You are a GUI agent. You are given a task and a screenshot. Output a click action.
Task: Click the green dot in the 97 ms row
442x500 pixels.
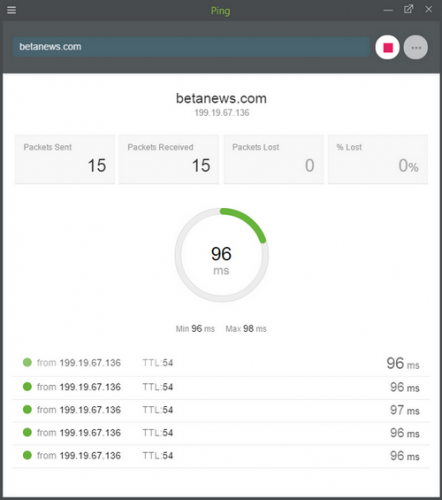coord(27,409)
